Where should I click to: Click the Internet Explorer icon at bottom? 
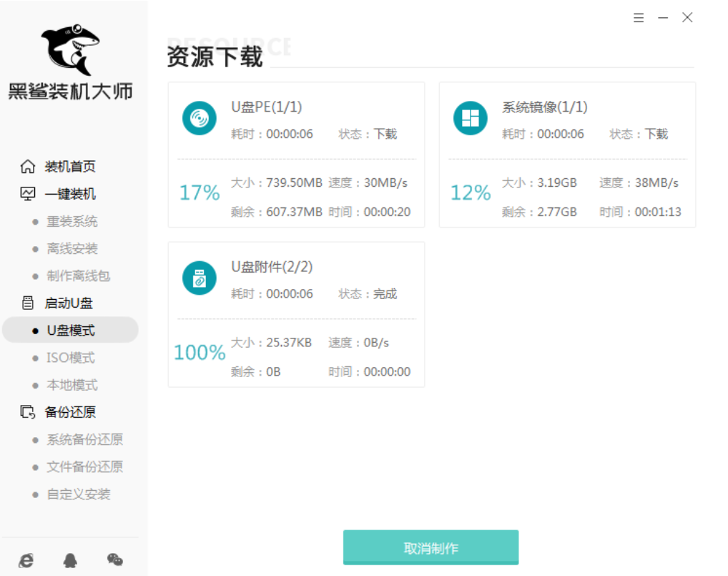(x=26, y=560)
